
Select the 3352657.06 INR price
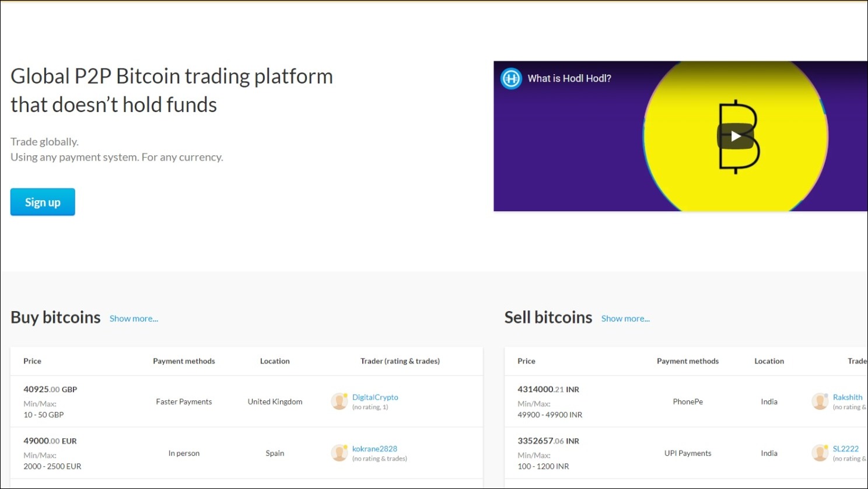(x=548, y=441)
